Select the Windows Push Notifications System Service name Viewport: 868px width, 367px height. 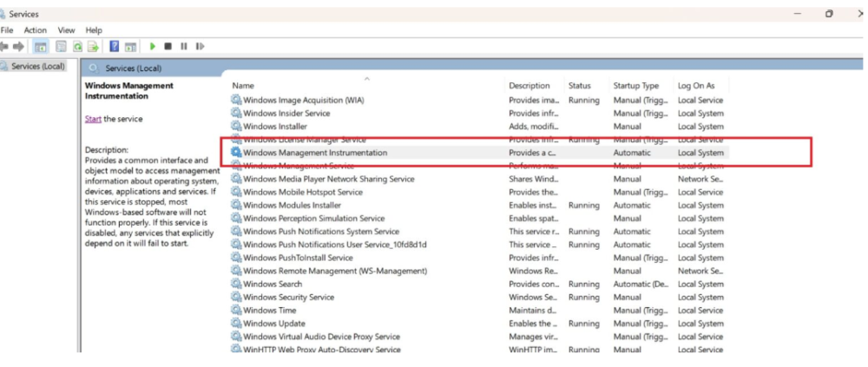321,232
